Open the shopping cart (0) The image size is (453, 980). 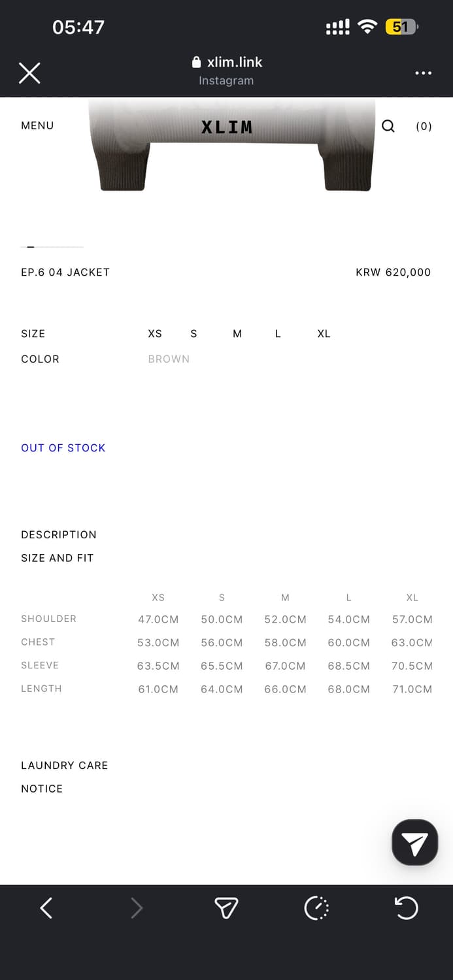click(424, 127)
